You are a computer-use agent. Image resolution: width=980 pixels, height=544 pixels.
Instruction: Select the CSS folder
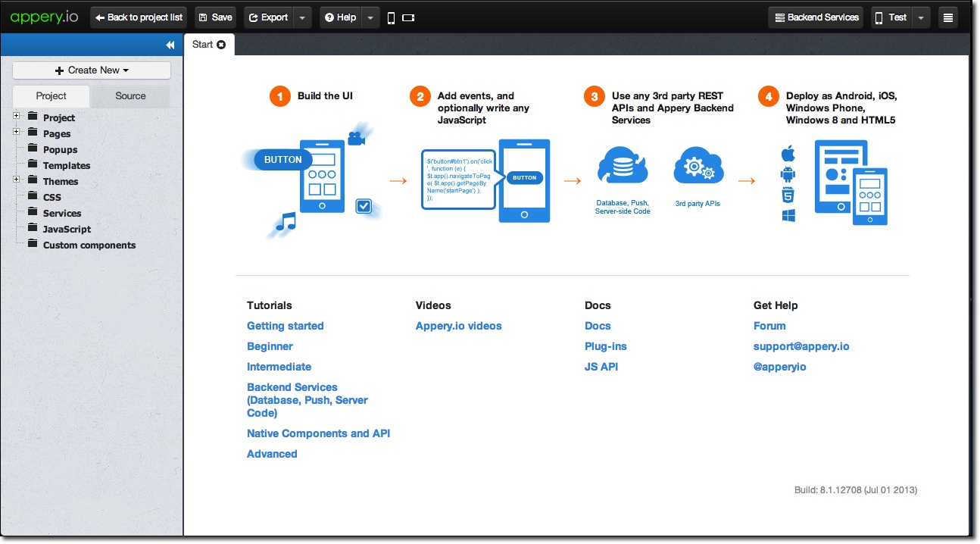pos(52,197)
